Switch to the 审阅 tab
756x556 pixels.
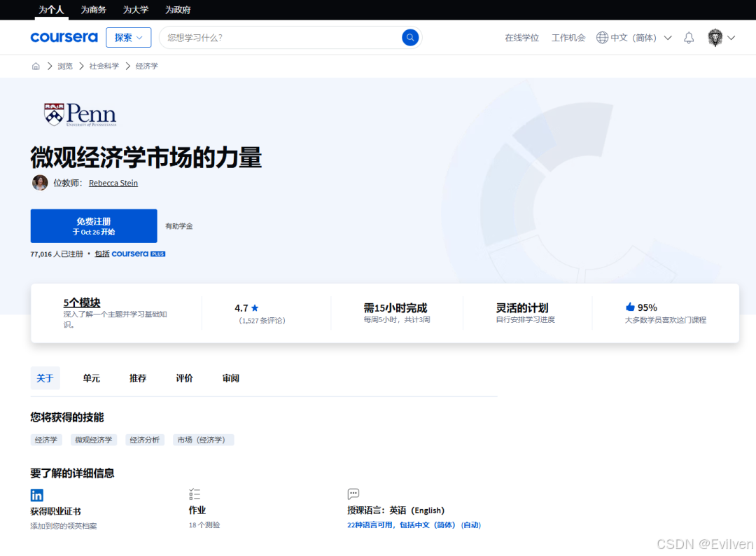click(230, 378)
